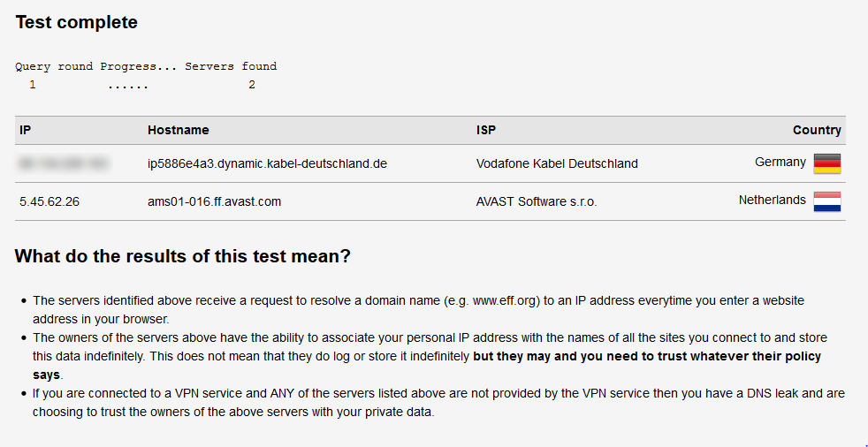This screenshot has width=868, height=447.
Task: Click the "Test complete" heading
Action: point(76,23)
